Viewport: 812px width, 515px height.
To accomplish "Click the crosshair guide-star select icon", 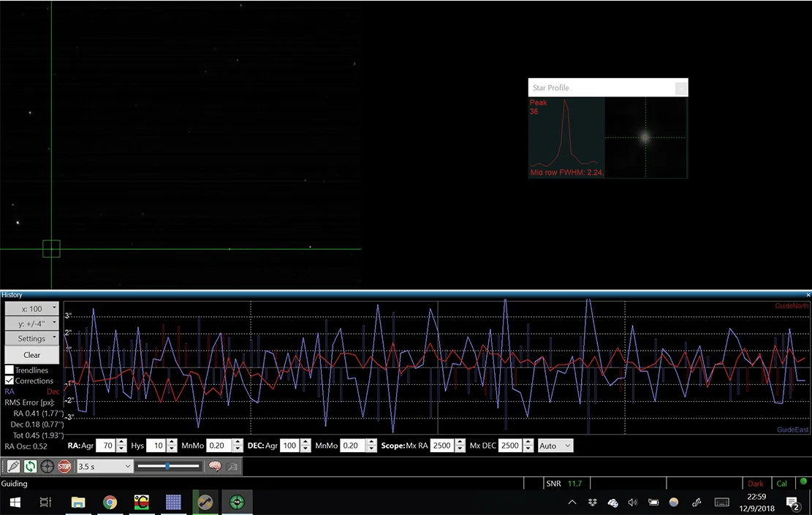I will pyautogui.click(x=47, y=466).
